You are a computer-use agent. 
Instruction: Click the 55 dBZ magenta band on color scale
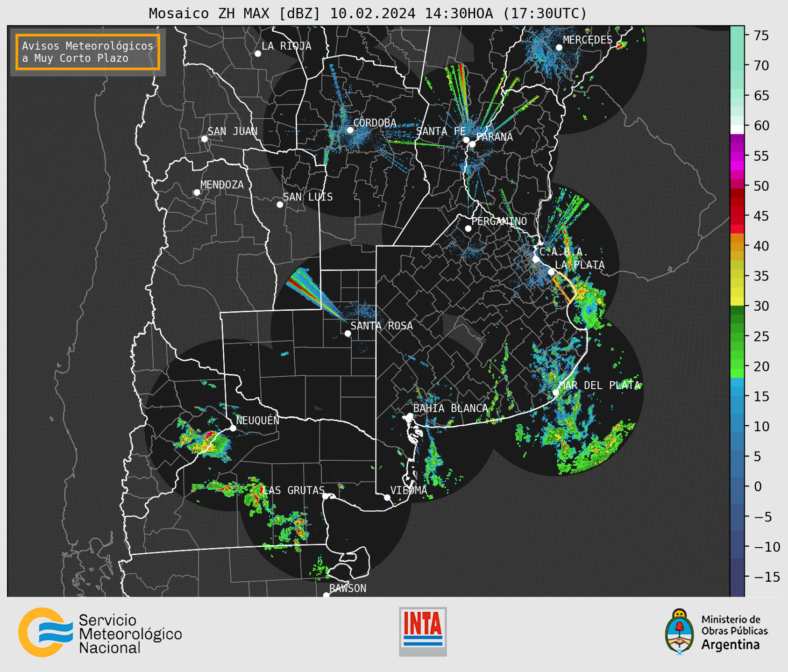(737, 156)
